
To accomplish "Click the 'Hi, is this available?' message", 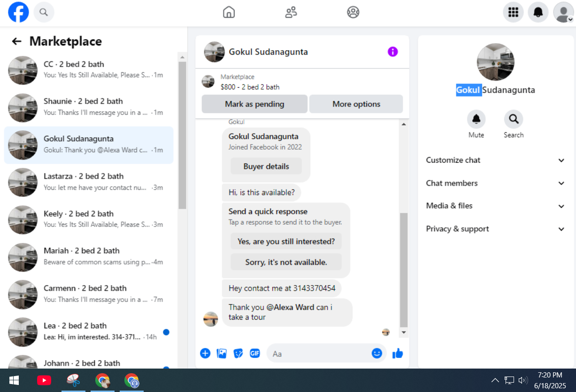I will 261,192.
